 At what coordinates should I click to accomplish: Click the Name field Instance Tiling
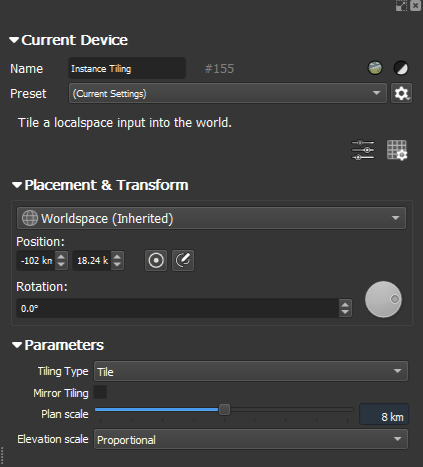click(127, 68)
